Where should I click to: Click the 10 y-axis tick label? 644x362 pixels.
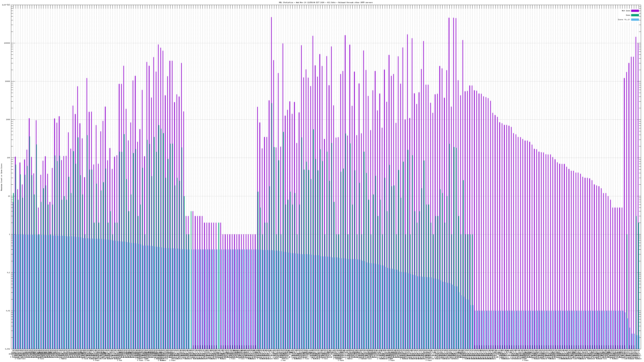click(9, 196)
